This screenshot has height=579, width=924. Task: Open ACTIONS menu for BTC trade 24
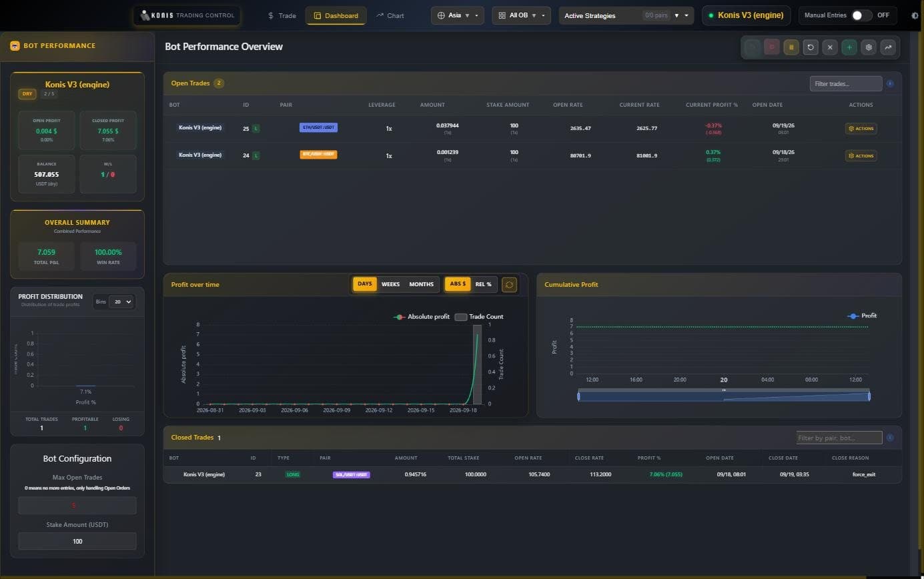coord(861,155)
